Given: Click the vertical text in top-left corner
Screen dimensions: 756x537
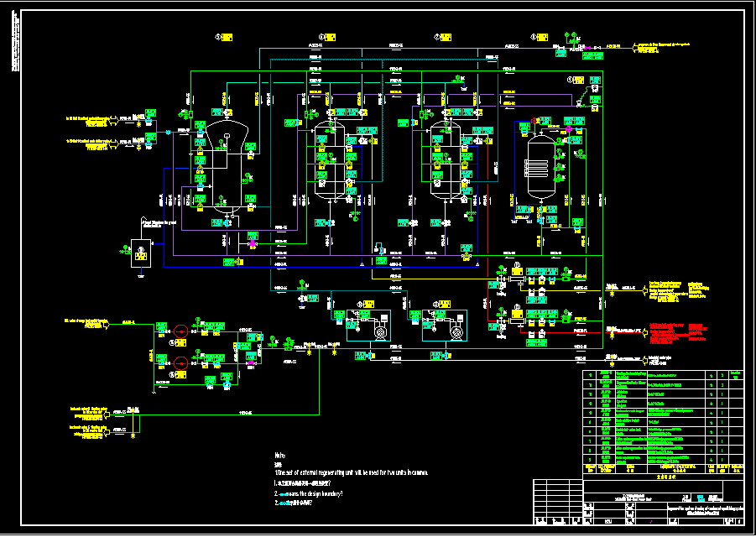Looking at the screenshot, I should 15,43.
